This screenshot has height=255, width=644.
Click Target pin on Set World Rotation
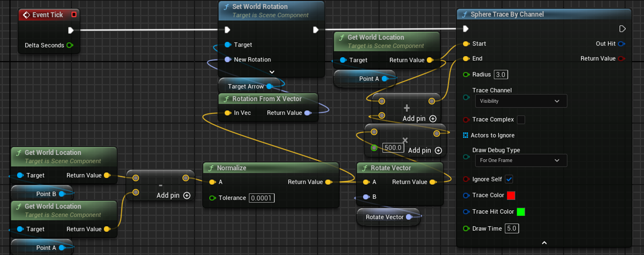click(228, 44)
